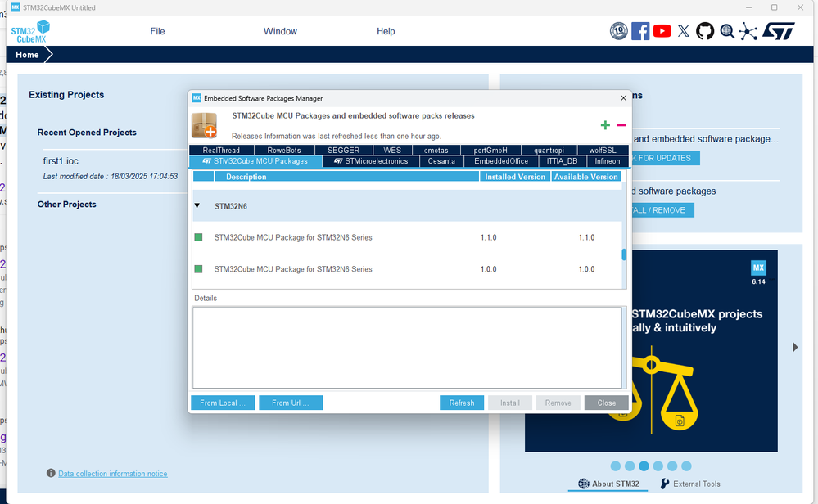Select the second carousel dot
The image size is (818, 504).
[630, 466]
